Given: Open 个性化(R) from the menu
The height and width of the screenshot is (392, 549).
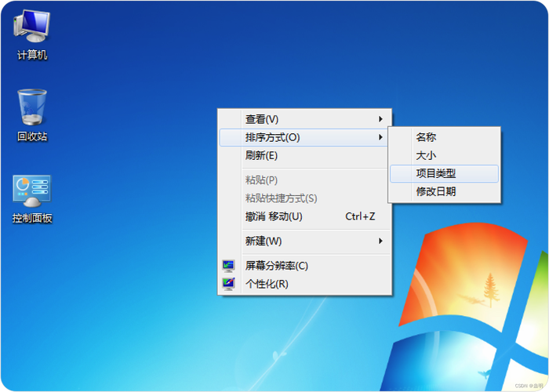Looking at the screenshot, I should [304, 284].
